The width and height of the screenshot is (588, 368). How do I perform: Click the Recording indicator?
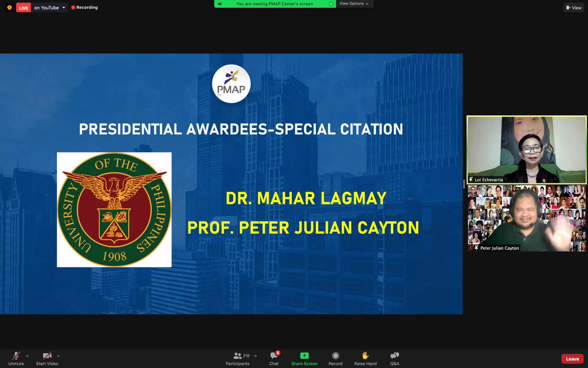coord(85,7)
